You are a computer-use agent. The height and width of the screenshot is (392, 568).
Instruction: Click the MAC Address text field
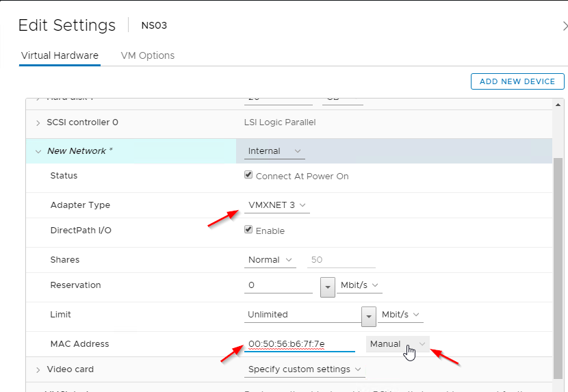pos(299,344)
